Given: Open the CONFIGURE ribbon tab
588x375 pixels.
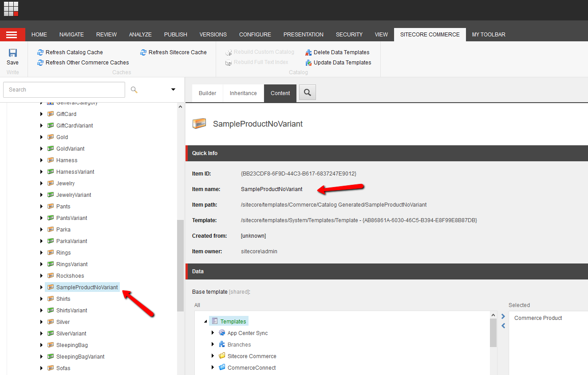Looking at the screenshot, I should point(255,35).
